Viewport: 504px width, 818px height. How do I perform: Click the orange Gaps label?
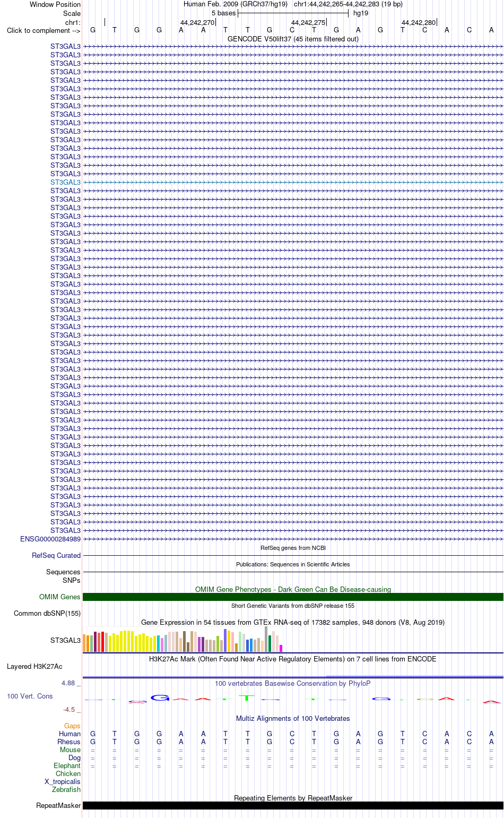point(72,726)
